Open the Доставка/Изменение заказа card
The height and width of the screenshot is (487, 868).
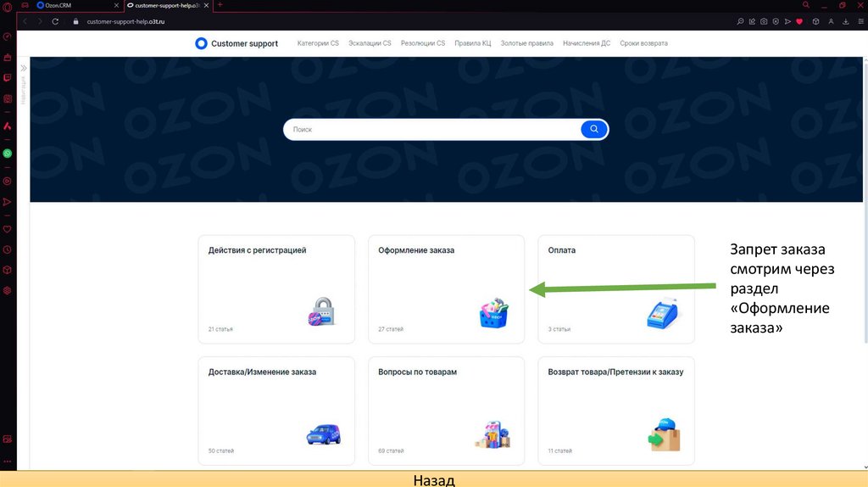click(x=276, y=411)
